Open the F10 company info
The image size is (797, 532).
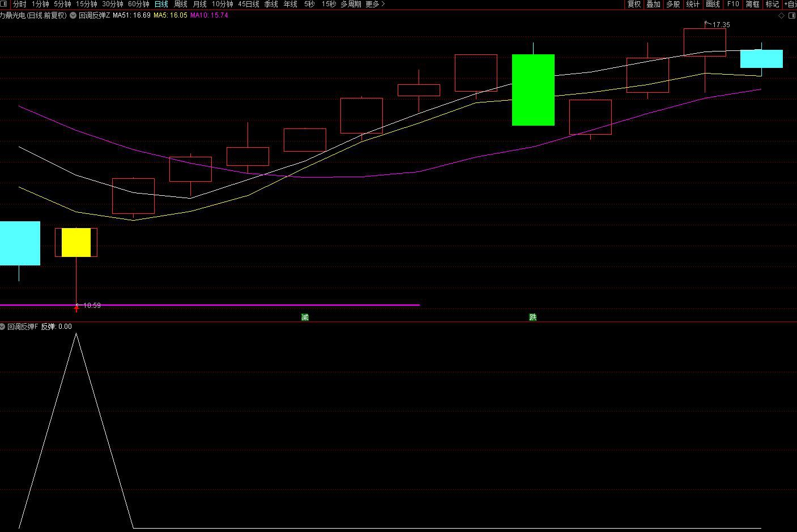click(x=733, y=4)
